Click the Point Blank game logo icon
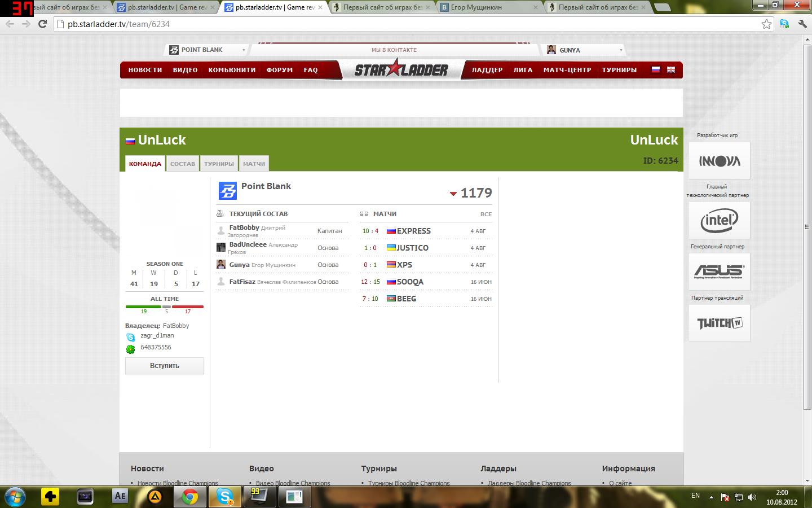 (x=227, y=191)
